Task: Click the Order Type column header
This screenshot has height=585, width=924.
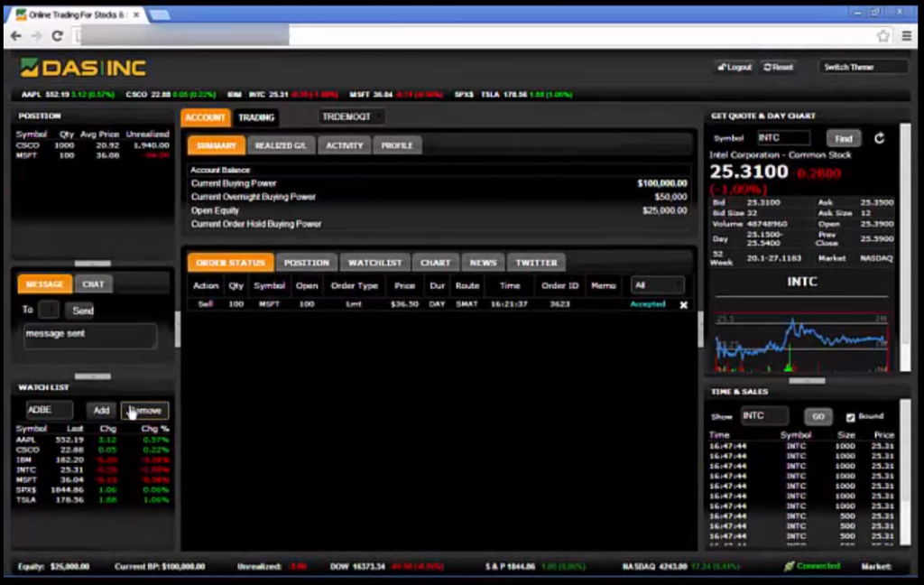Action: click(x=354, y=285)
